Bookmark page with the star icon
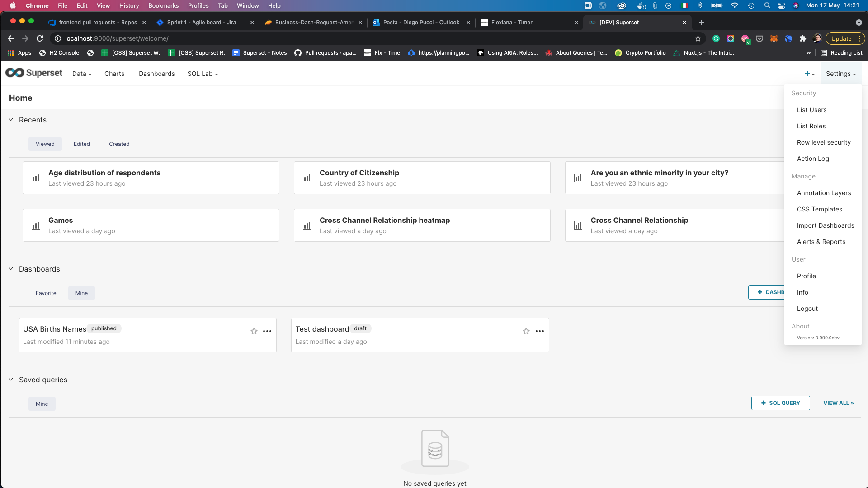 click(698, 38)
